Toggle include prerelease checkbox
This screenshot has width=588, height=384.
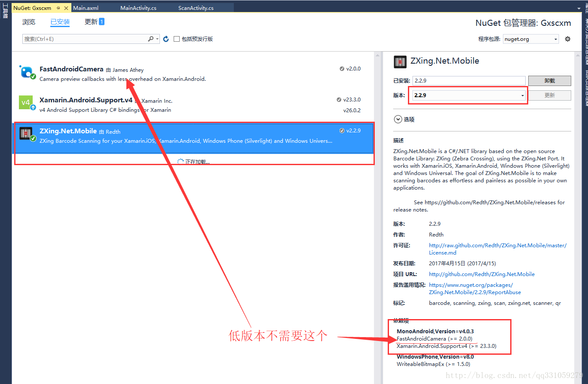click(x=176, y=39)
